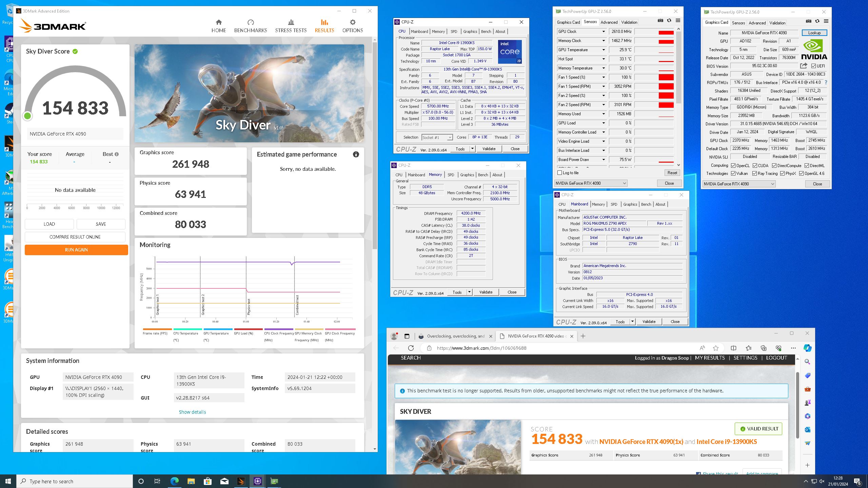
Task: Open the GPU Clock sensor dropdown
Action: pyautogui.click(x=604, y=32)
